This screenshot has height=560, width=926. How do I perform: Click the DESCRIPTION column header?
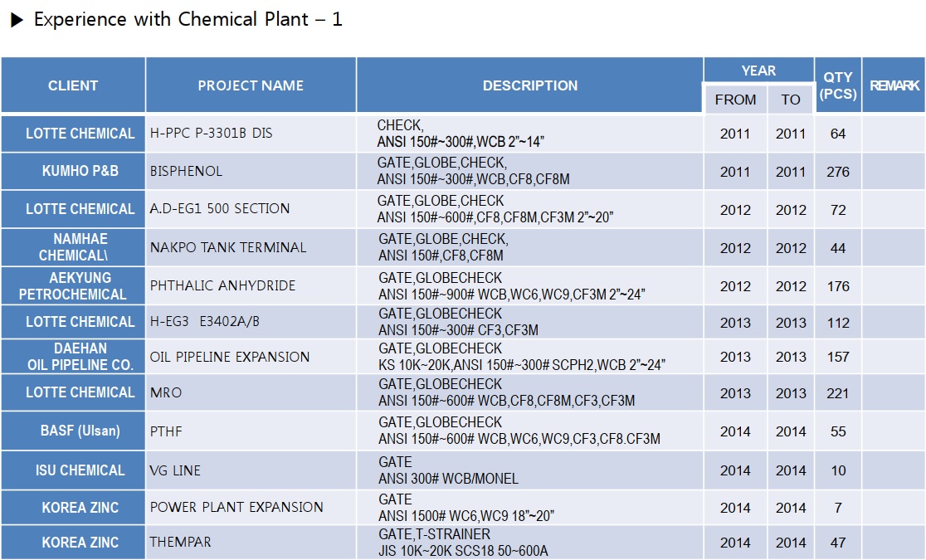530,85
